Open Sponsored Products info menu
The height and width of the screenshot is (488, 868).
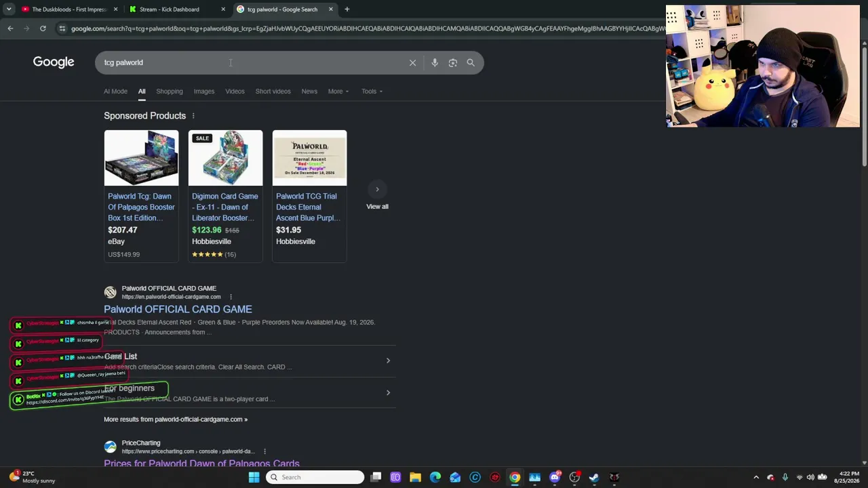(x=193, y=116)
